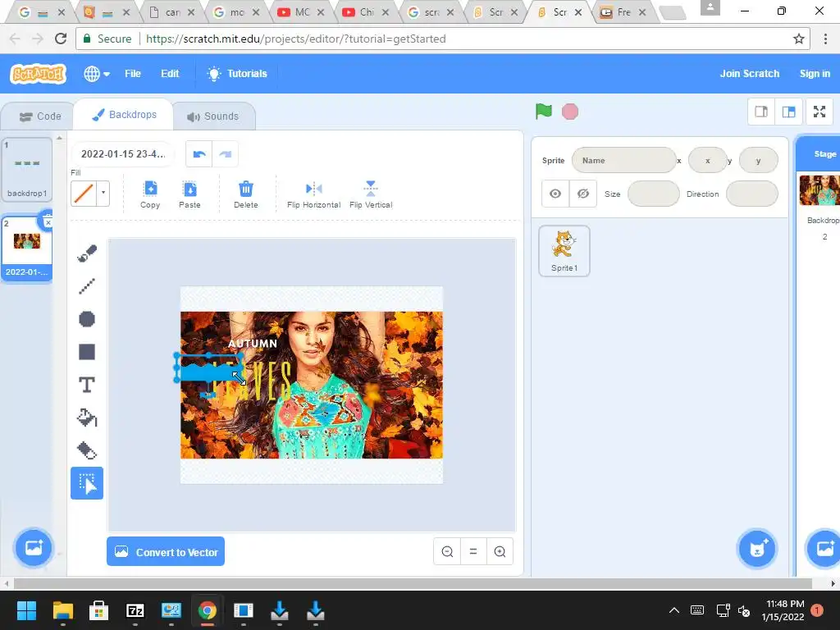The image size is (840, 630).
Task: Copy the selected region
Action: click(150, 194)
